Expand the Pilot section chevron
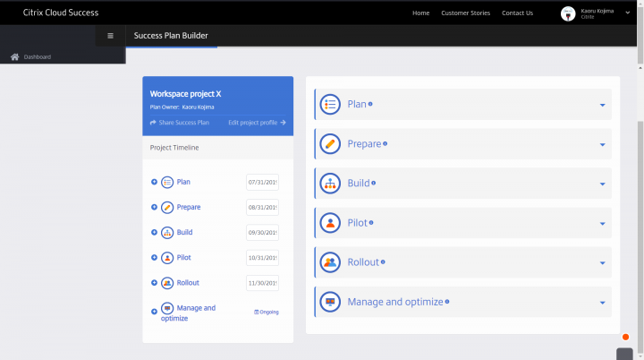This screenshot has height=360, width=644. click(603, 223)
